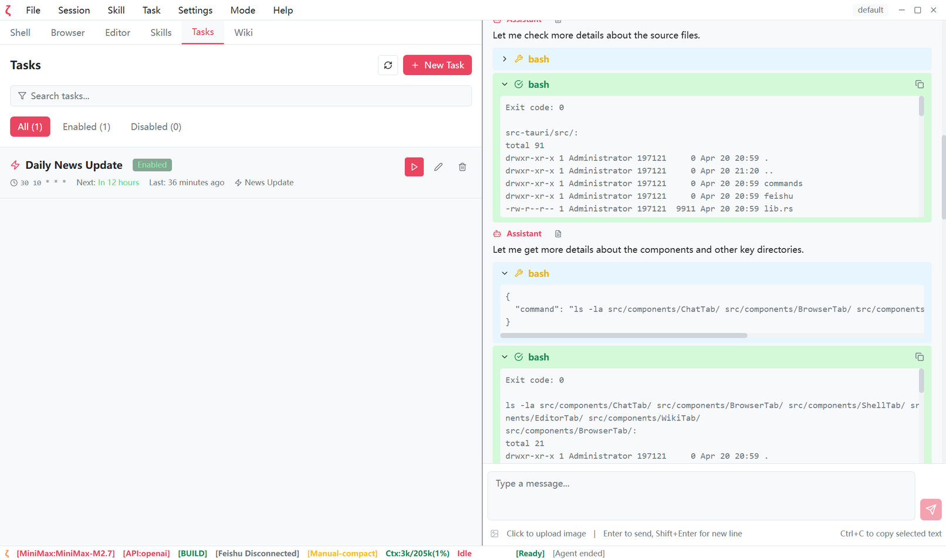Click the filter funnel in the task search bar
946x560 pixels.
pyautogui.click(x=22, y=96)
